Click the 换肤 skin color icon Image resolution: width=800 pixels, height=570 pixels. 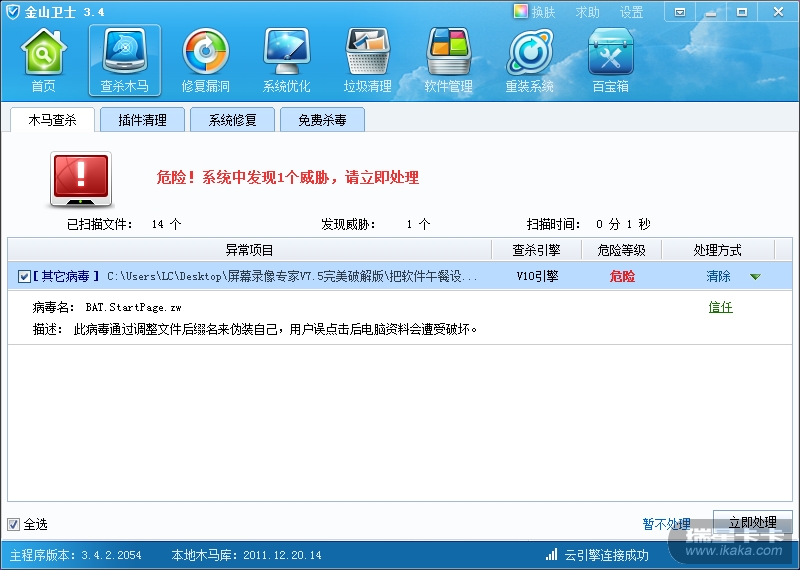520,11
